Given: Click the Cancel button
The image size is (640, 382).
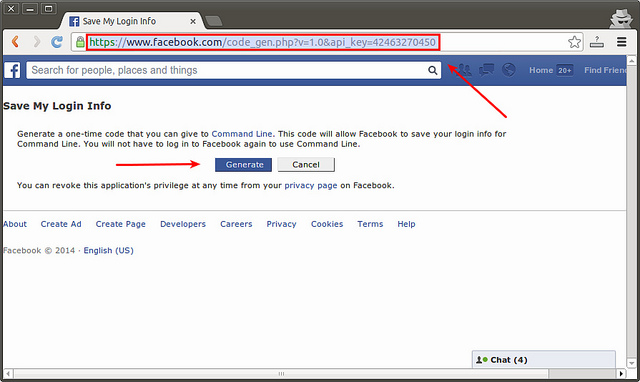Looking at the screenshot, I should (x=306, y=164).
